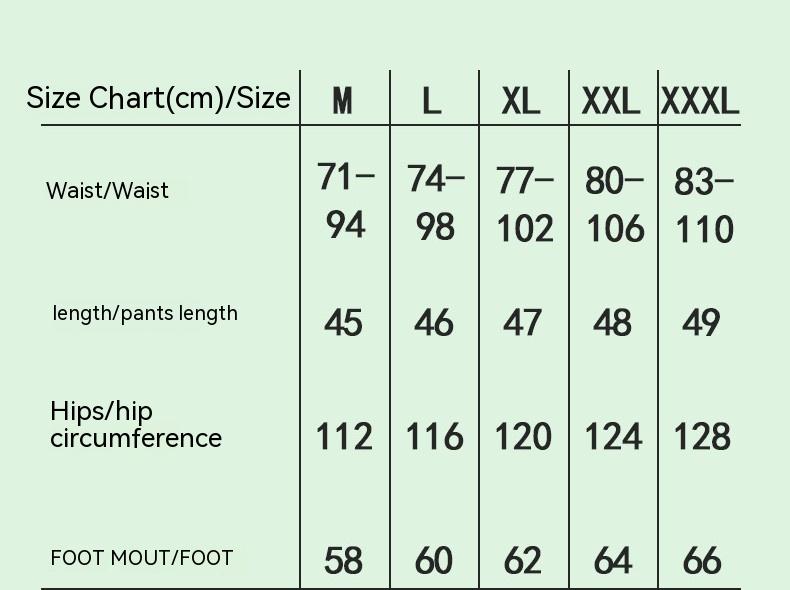The image size is (790, 590).
Task: Click the 'Size Chart(cm)/Size' header label
Action: click(x=158, y=98)
